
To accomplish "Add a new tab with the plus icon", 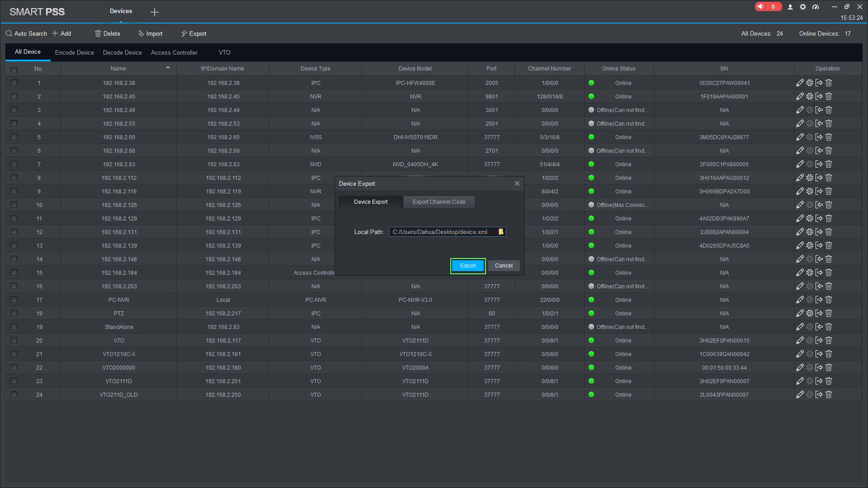I will point(155,12).
